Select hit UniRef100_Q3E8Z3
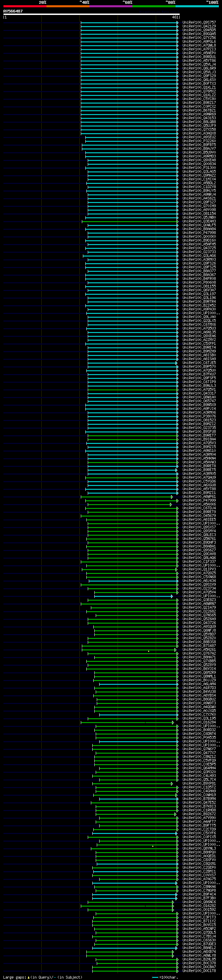The image size is (222, 980). click(x=199, y=600)
